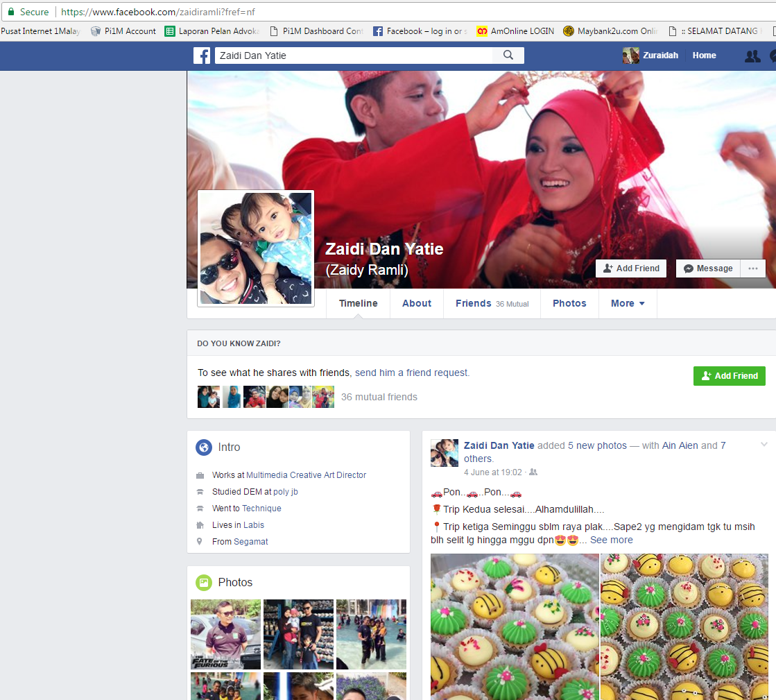
Task: Click the green Photos section icon
Action: [203, 583]
